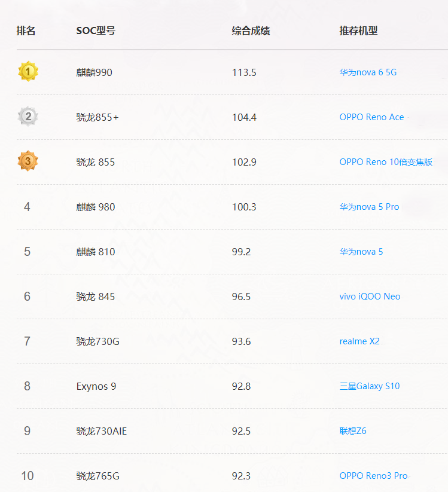Select the 骁龙 845 SOC name
The height and width of the screenshot is (492, 448).
coord(96,297)
